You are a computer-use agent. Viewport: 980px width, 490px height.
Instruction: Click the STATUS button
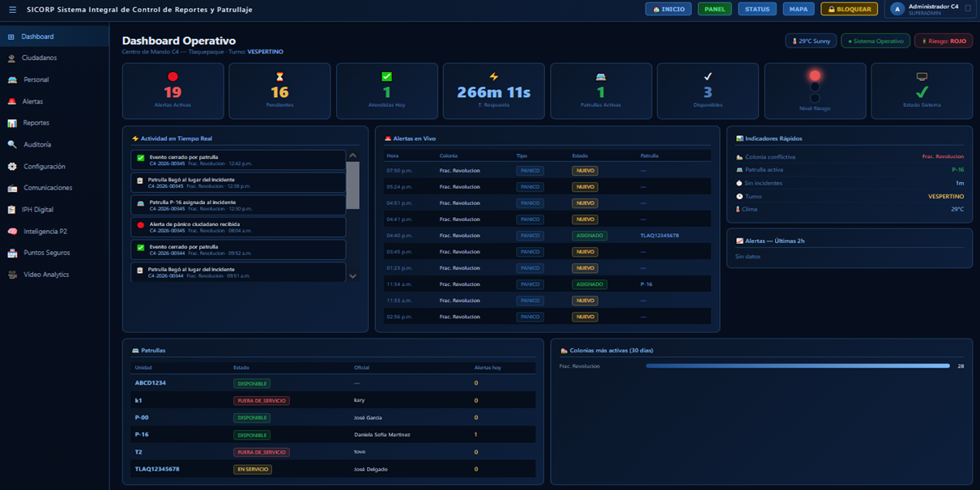[757, 9]
